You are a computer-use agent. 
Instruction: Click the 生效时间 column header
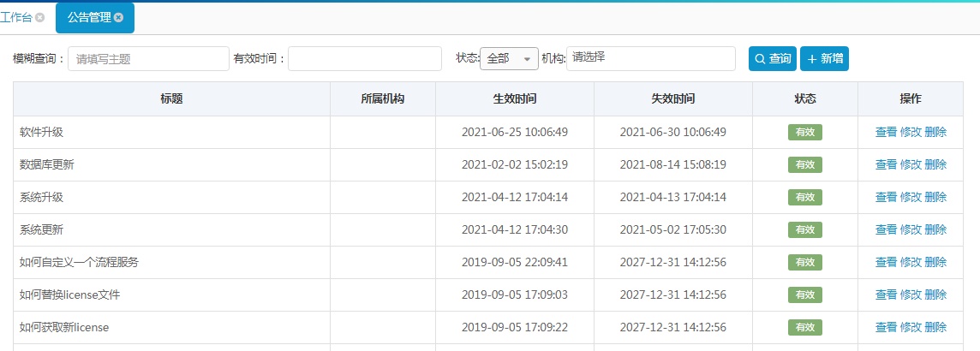515,98
